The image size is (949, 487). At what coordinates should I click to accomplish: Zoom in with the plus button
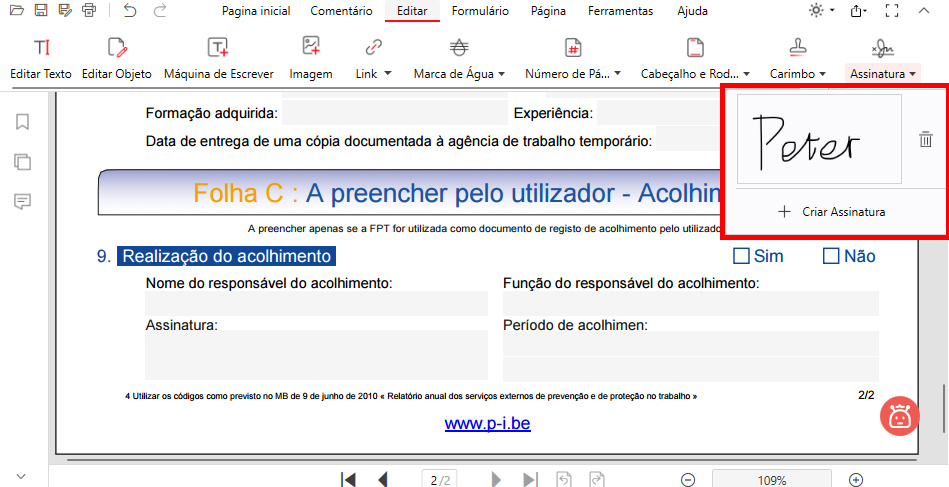pos(855,480)
